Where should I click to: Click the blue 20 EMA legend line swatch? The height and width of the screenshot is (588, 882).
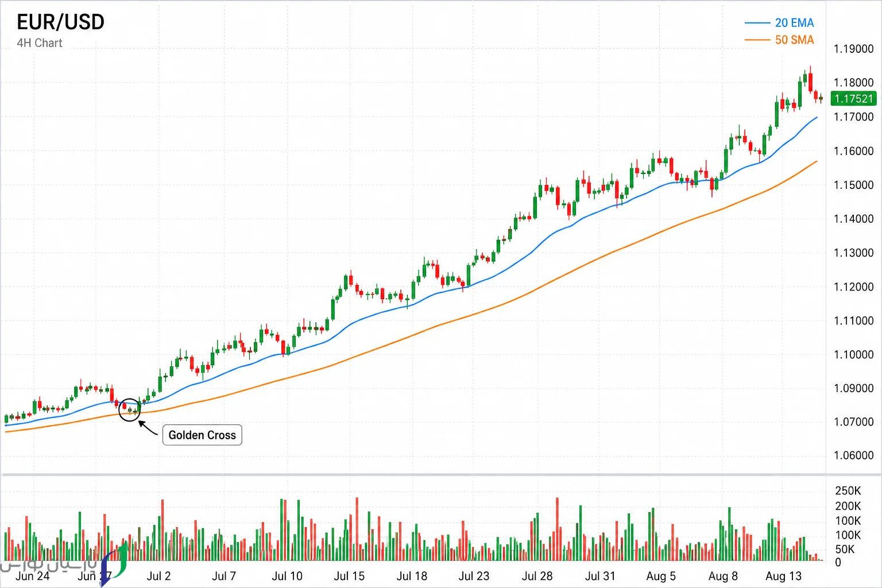tap(757, 23)
